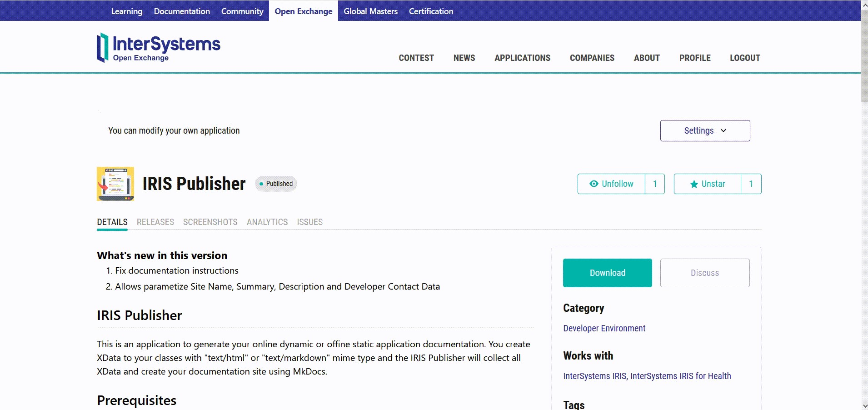Screen dimensions: 868x410
Task: Click the eye icon on the Unfollow button
Action: coord(594,184)
